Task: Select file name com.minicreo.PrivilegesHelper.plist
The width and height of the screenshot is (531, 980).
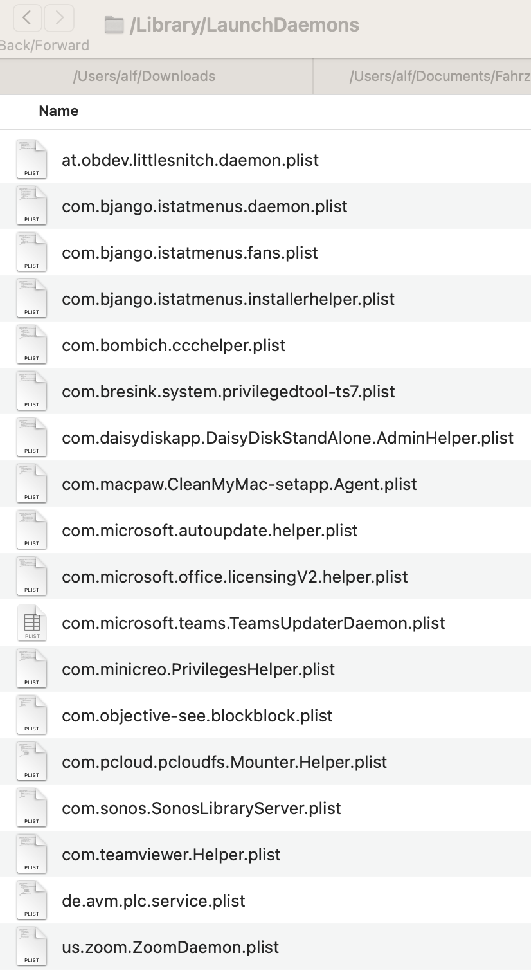Action: 199,669
